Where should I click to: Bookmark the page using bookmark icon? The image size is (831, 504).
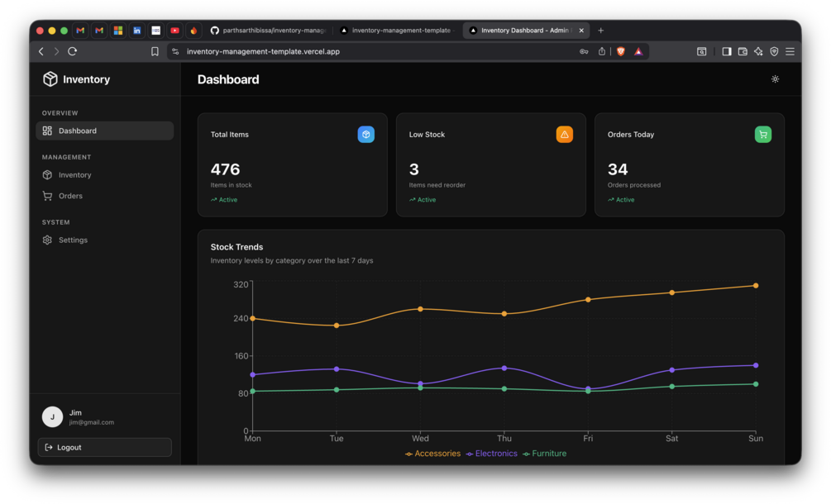pyautogui.click(x=155, y=51)
